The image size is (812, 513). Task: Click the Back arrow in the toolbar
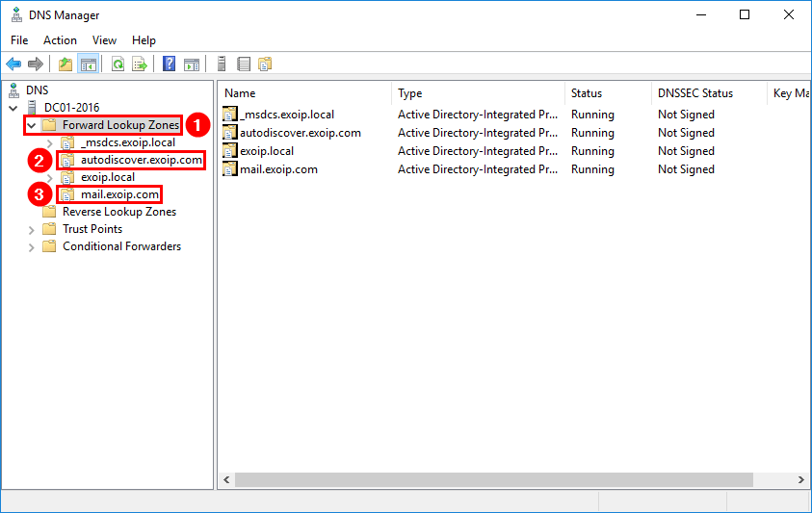point(13,64)
